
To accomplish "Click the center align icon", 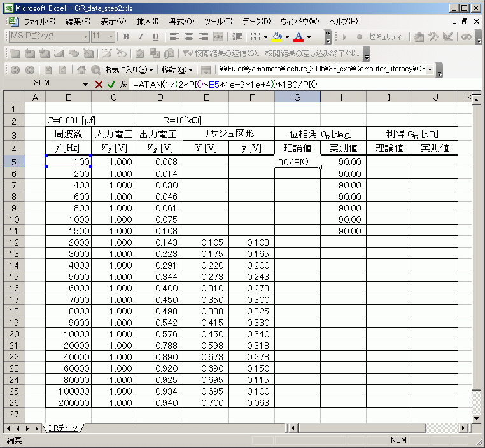I will pos(189,37).
